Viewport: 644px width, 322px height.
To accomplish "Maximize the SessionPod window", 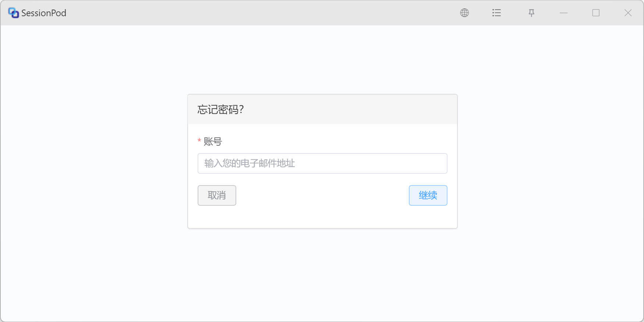I will click(596, 13).
